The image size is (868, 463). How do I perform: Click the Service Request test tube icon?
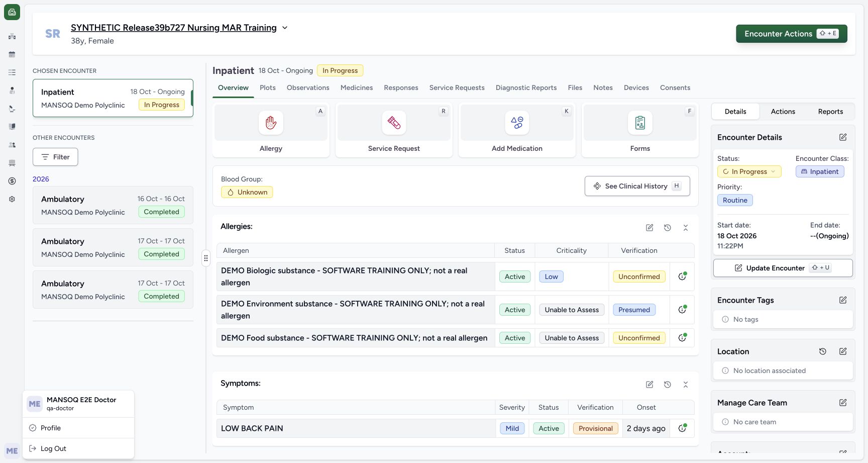pos(394,123)
